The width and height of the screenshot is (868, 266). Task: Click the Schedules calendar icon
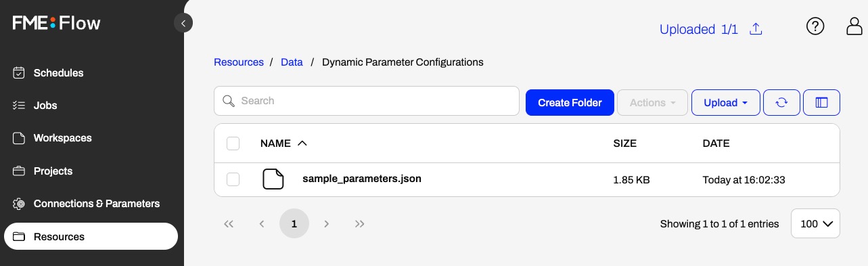[x=19, y=72]
